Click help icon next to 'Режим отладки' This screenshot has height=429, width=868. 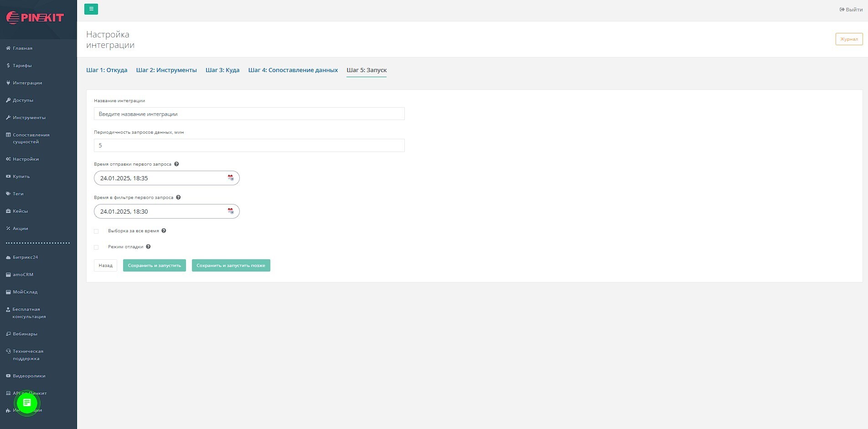(148, 247)
